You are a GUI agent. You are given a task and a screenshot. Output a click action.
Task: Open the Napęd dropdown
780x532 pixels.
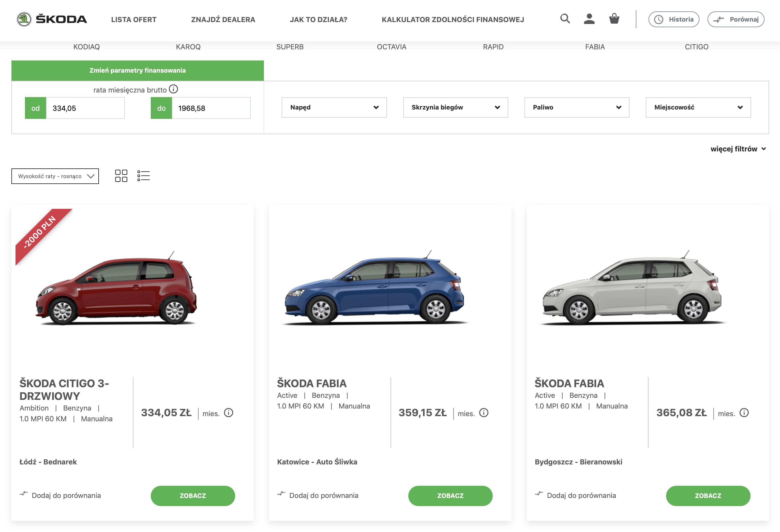point(334,107)
